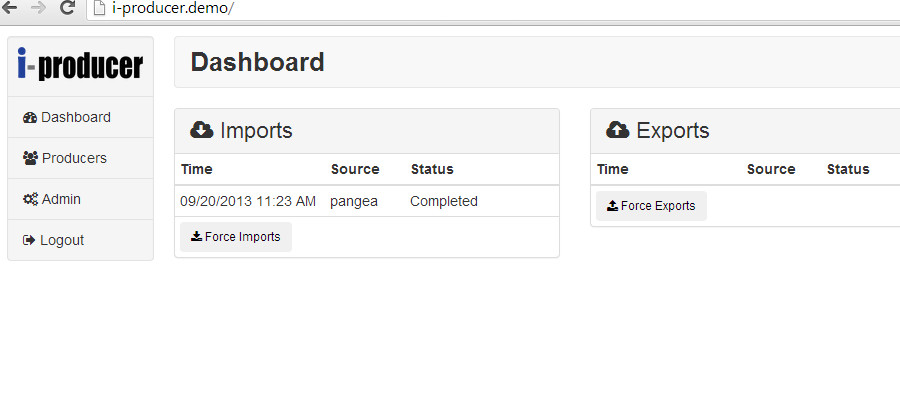The width and height of the screenshot is (900, 400).
Task: Click the Producers people icon
Action: pyautogui.click(x=30, y=158)
